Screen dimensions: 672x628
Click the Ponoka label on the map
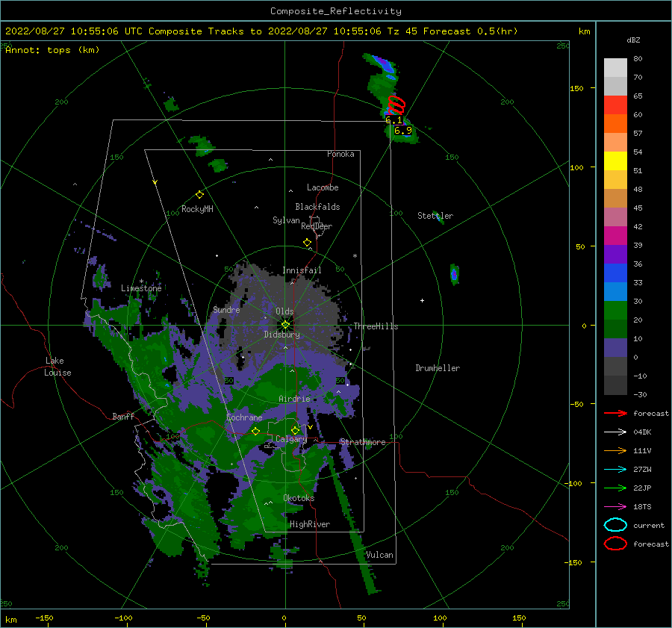click(340, 154)
